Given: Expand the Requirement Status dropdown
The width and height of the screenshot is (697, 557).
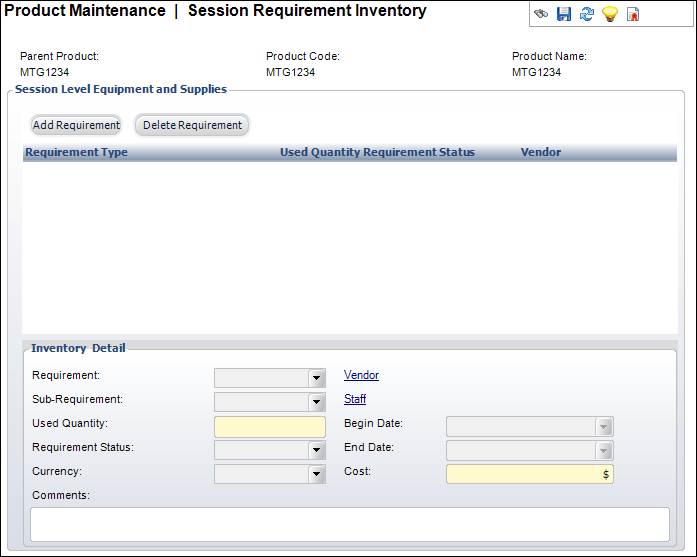Looking at the screenshot, I should 317,451.
